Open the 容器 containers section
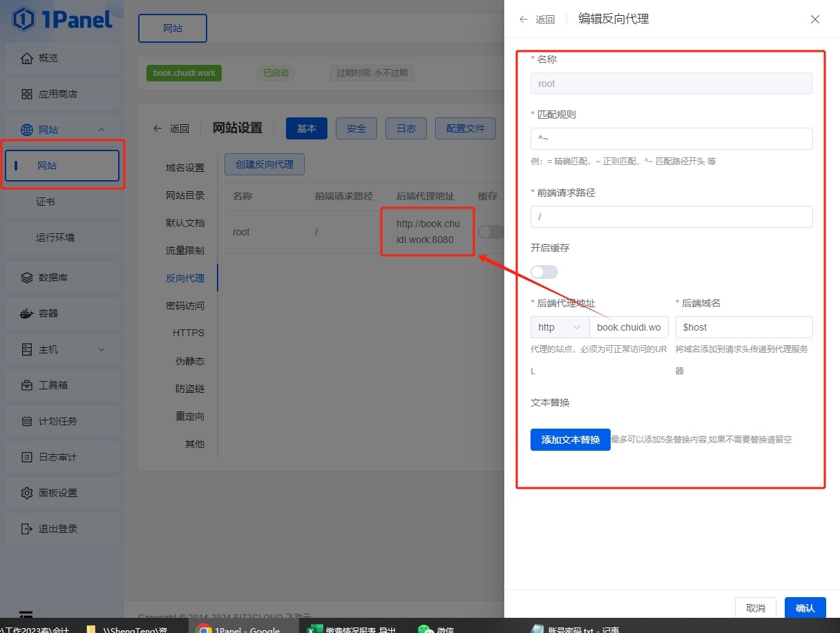 point(62,313)
